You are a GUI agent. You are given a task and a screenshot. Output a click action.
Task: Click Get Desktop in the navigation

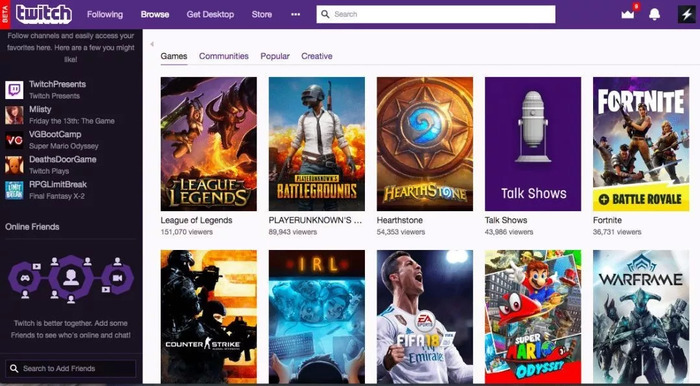[210, 14]
